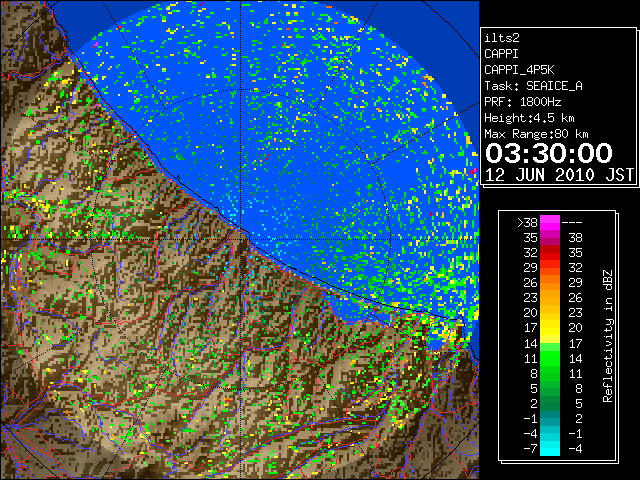Select the 'CAPPI' product line
Image resolution: width=640 pixels, height=480 pixels.
(501, 54)
